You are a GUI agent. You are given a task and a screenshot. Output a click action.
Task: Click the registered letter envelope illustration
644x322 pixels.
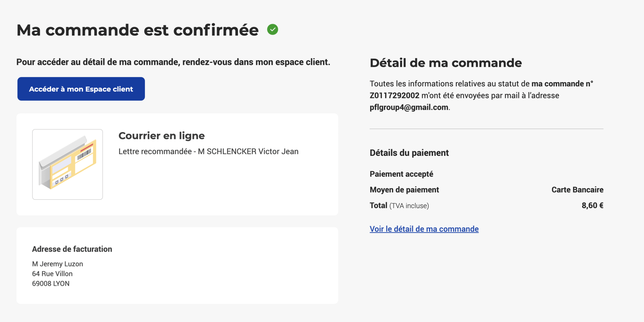click(x=67, y=164)
